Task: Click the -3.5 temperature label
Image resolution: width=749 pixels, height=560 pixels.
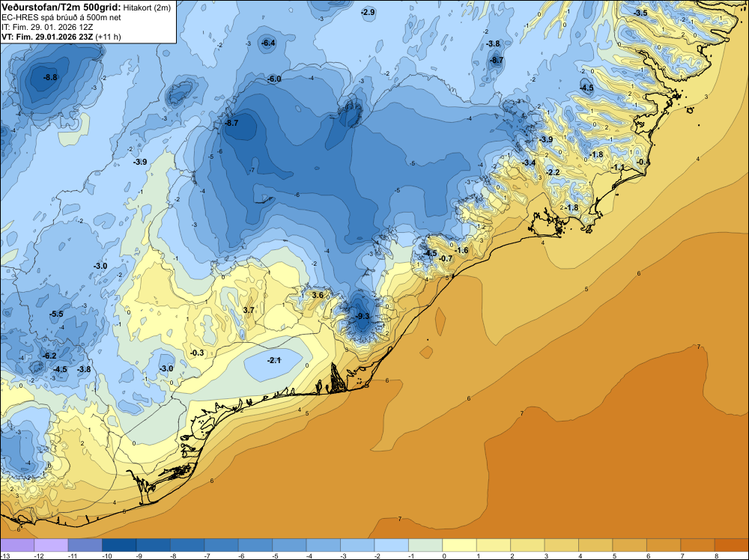Action: [x=640, y=13]
